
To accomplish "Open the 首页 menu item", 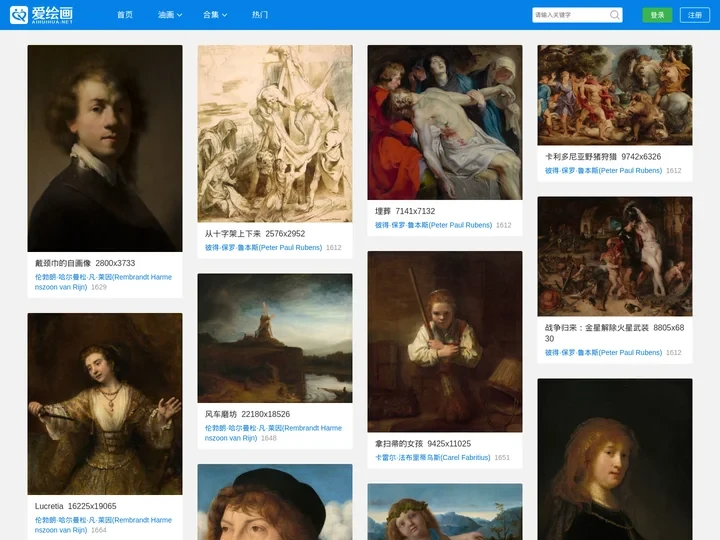I will coord(125,15).
